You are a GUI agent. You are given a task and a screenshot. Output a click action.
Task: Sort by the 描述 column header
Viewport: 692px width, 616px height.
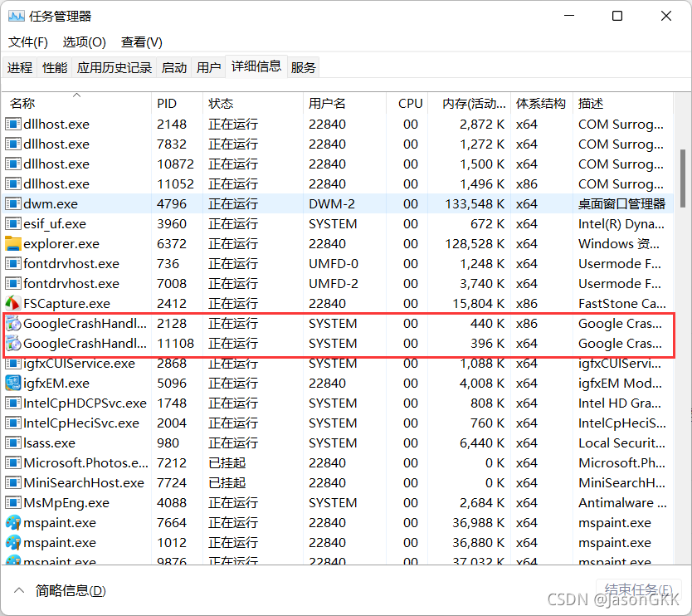click(x=622, y=103)
